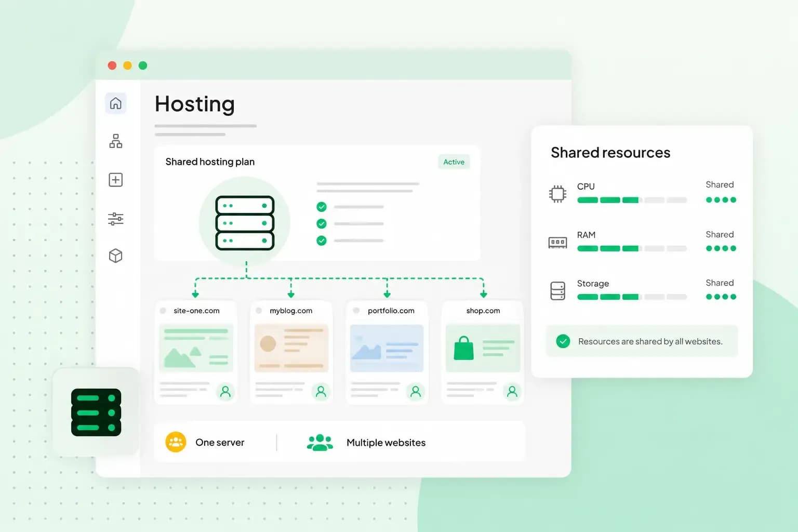Open the myblog.com page thumbnail

pos(291,348)
